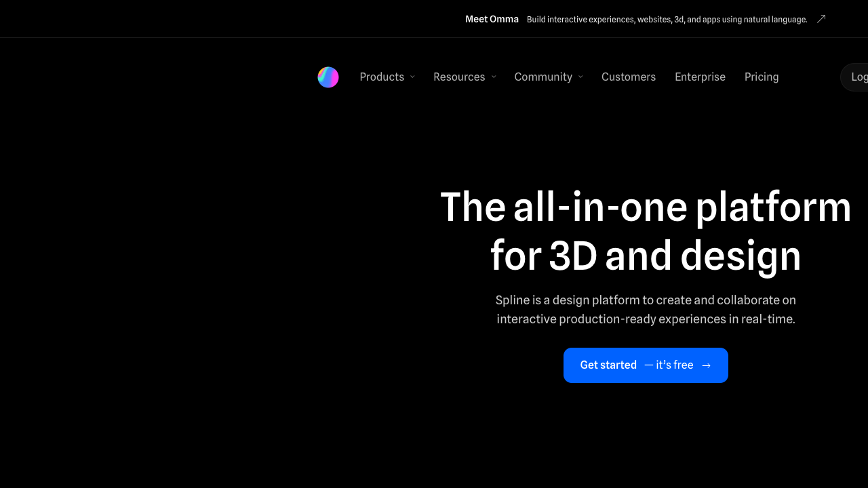Open the Meet Omma arrow icon
The width and height of the screenshot is (868, 488).
pos(821,19)
